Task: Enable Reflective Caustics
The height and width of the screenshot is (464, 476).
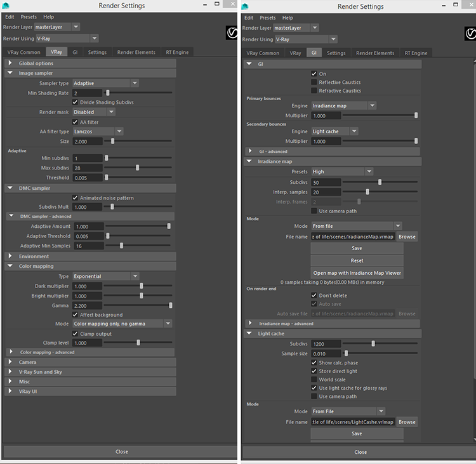Action: click(x=314, y=82)
